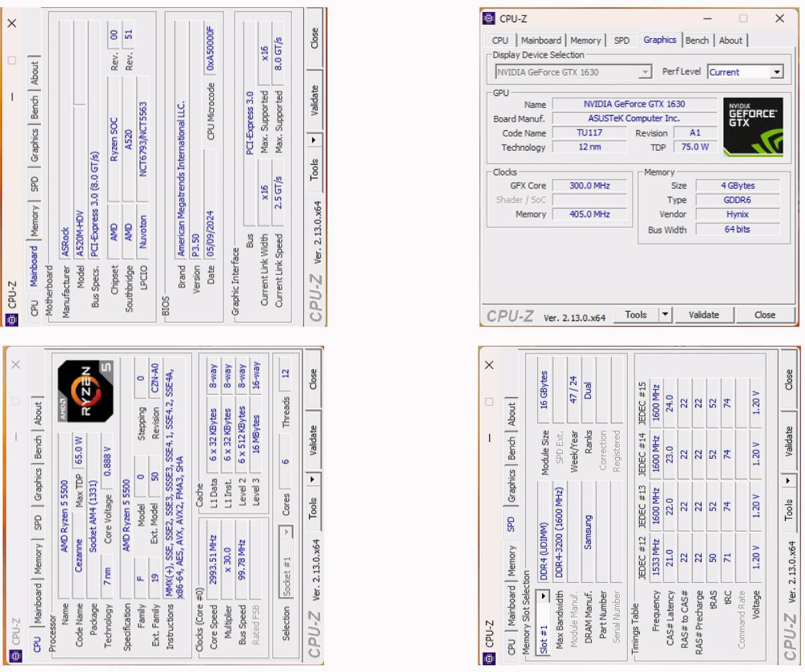
Task: Click the Bus Width value 64 bits
Action: pos(737,229)
